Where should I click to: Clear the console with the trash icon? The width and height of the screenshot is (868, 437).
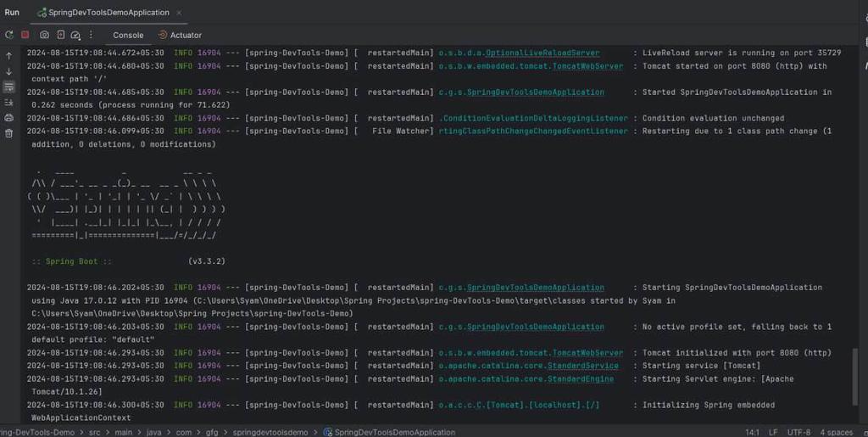click(x=8, y=133)
